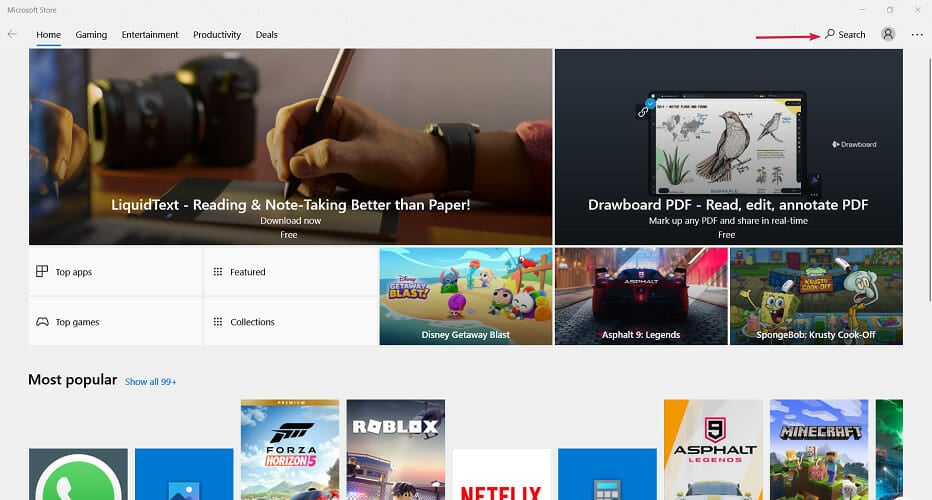The width and height of the screenshot is (932, 500).
Task: Open the blue Photos app tile
Action: (184, 474)
